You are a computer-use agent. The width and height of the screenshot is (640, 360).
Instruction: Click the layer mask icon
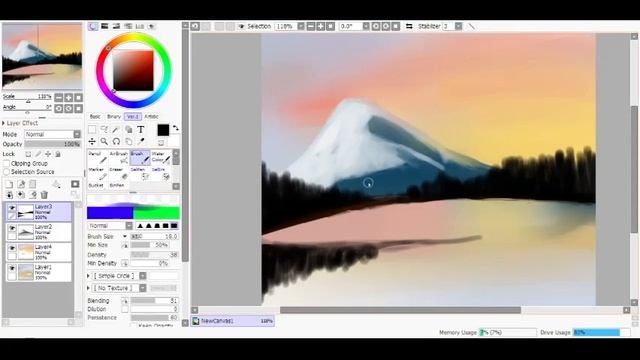click(x=75, y=184)
